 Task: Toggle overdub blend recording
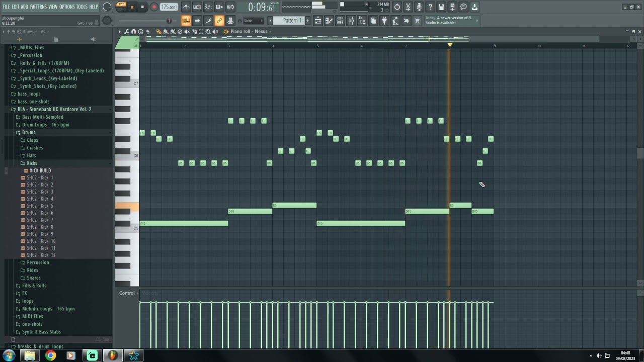click(219, 7)
